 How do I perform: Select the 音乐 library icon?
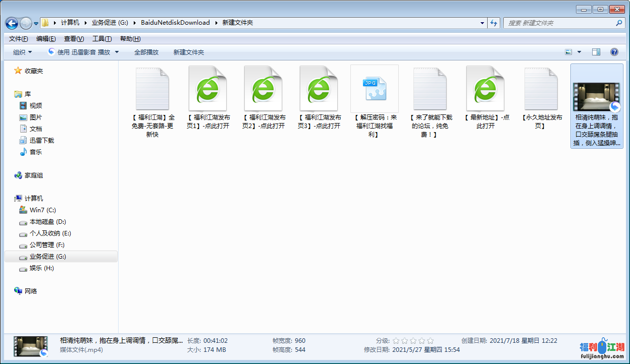(23, 152)
